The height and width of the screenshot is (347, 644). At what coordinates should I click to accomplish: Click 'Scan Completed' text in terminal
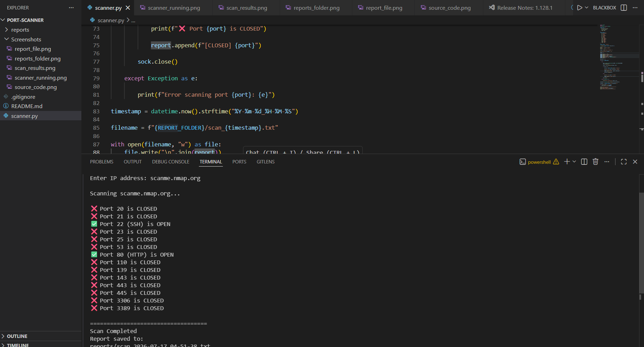[113, 331]
